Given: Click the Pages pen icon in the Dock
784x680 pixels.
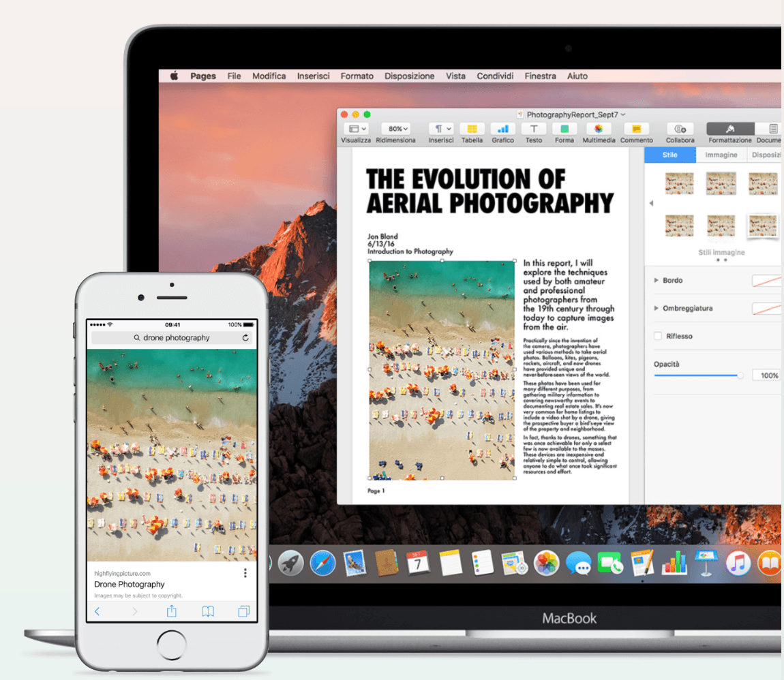Looking at the screenshot, I should 642,563.
